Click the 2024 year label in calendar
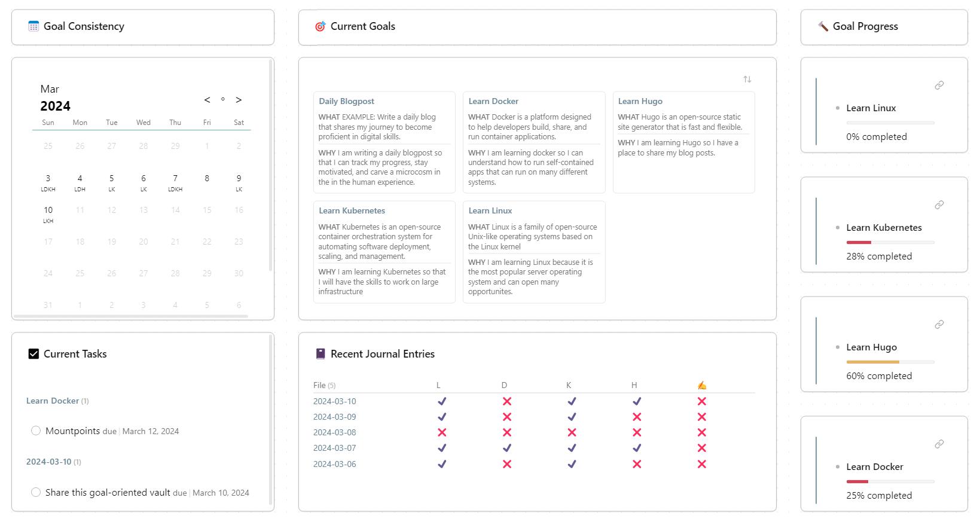Screen dimensions: 980x522 (x=55, y=106)
